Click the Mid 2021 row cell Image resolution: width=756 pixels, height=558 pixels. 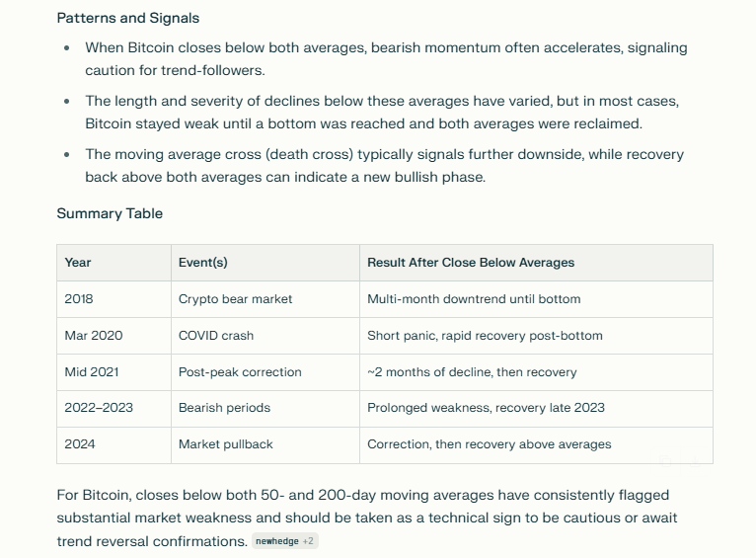[x=92, y=372]
